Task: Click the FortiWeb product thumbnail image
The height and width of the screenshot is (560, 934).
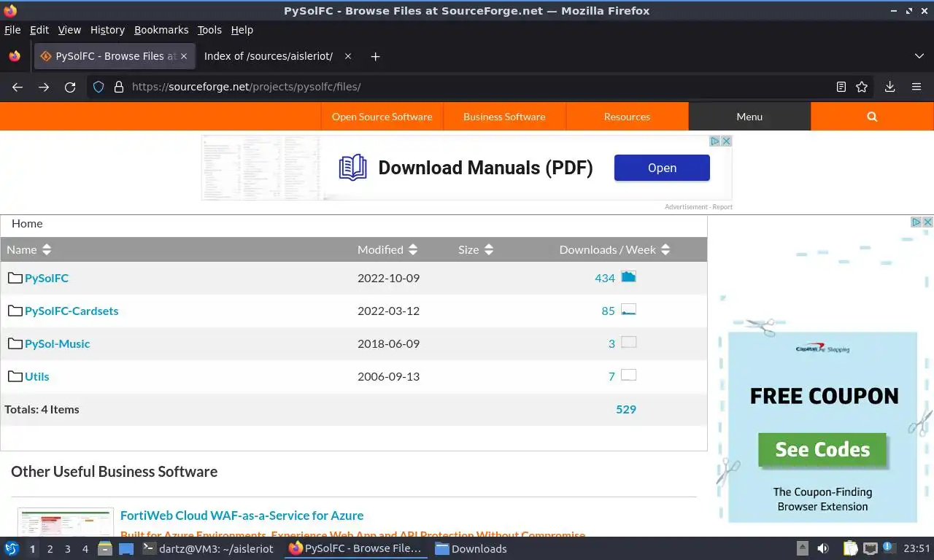Action: tap(66, 523)
